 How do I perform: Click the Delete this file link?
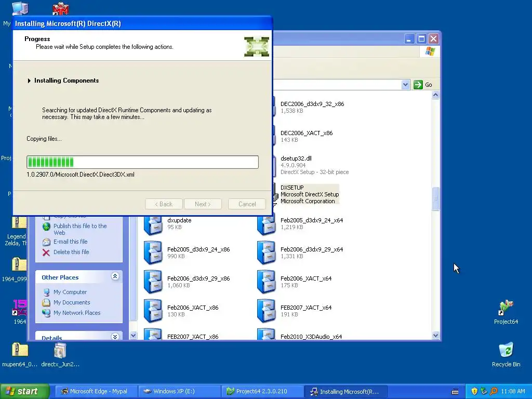point(71,252)
